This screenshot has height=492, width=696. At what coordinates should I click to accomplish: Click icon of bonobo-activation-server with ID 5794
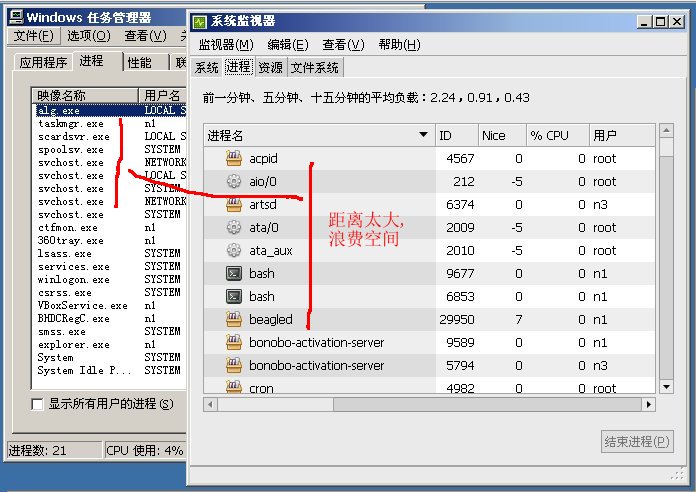[234, 365]
